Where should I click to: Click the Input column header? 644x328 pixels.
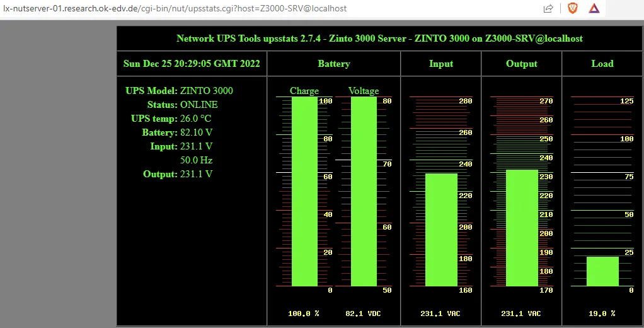click(441, 64)
